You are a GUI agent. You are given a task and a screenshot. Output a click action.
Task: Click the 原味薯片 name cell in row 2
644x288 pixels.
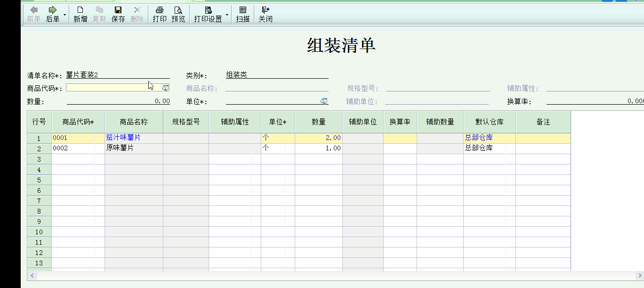coord(134,148)
